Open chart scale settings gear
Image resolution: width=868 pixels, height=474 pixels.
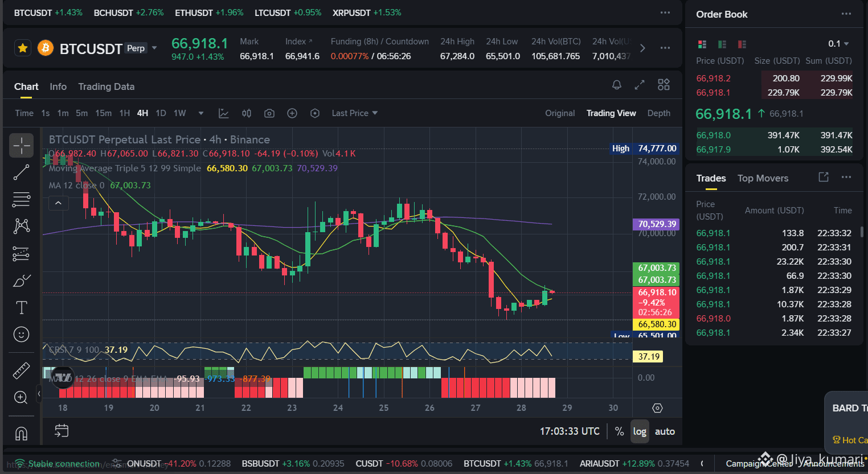click(657, 408)
